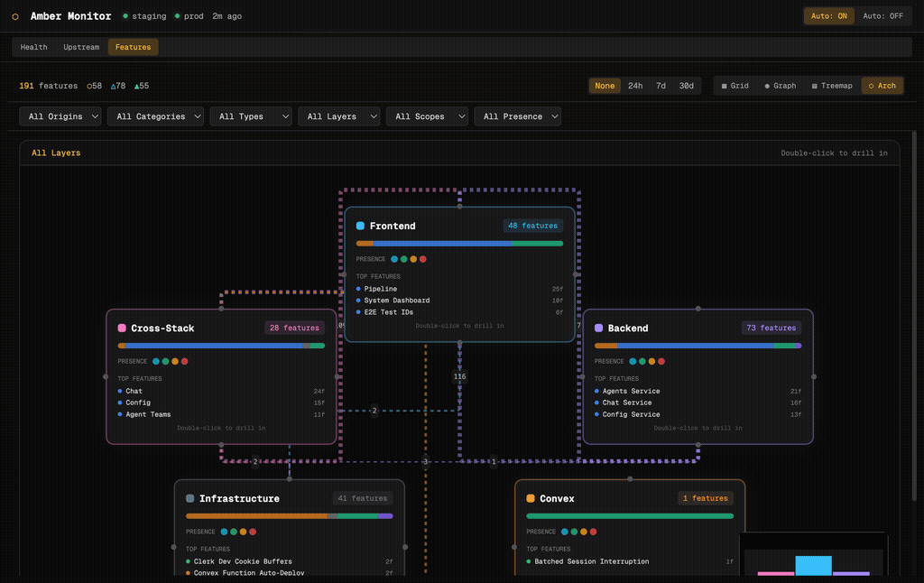Click the blue Frontend layer square icon
The width and height of the screenshot is (924, 583).
[360, 226]
